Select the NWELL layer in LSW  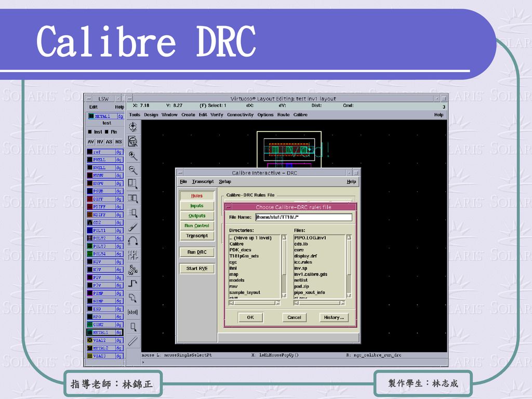105,168
